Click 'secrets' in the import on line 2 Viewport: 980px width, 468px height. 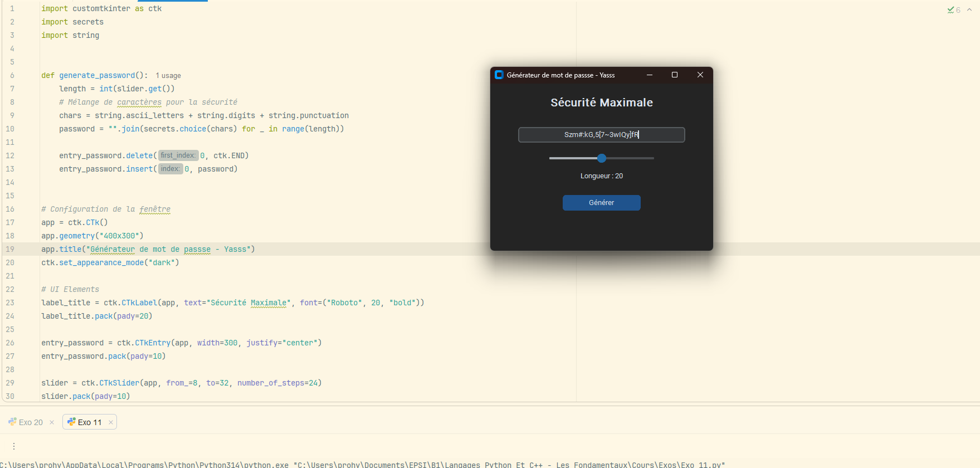[88, 22]
